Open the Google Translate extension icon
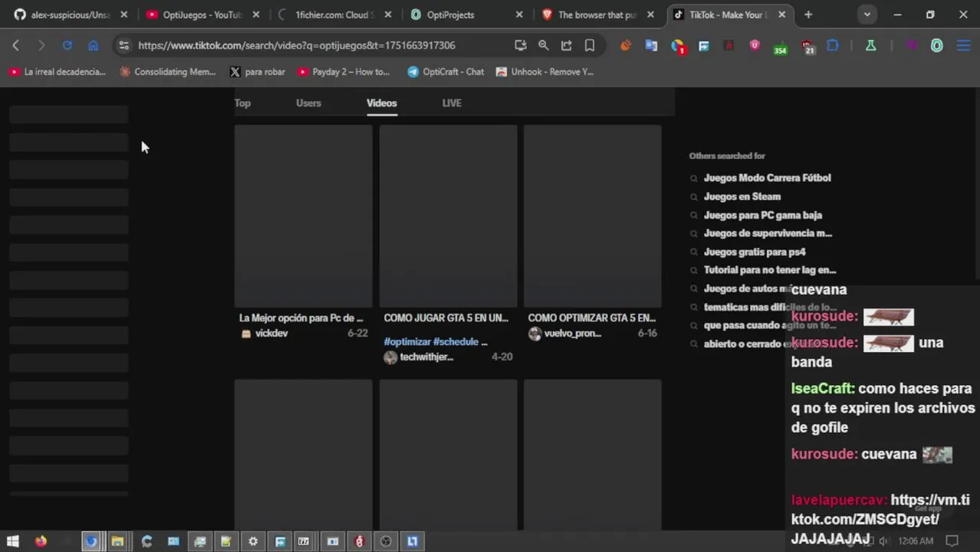The height and width of the screenshot is (552, 980). tap(651, 45)
